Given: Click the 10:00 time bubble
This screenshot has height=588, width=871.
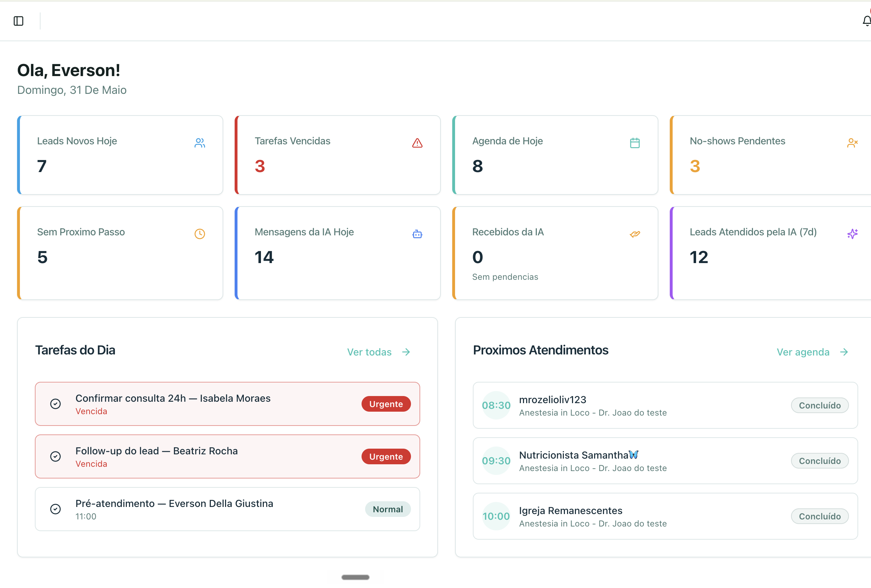Looking at the screenshot, I should (496, 516).
